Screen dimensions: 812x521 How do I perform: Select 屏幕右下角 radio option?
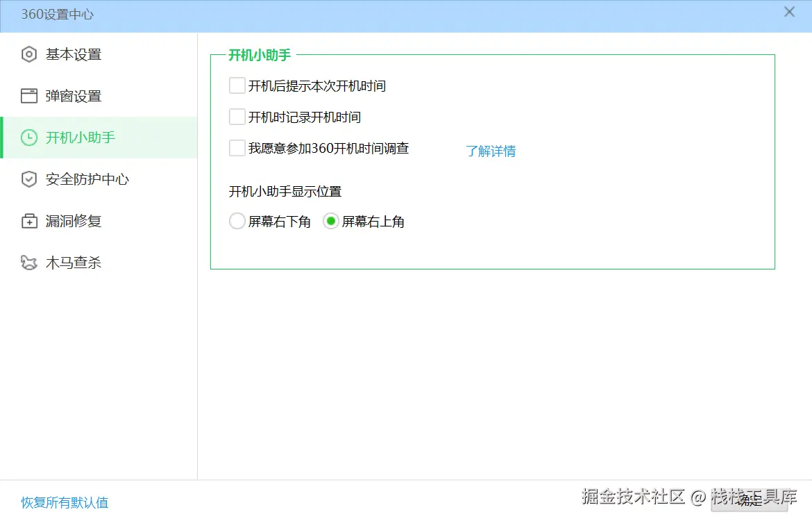click(237, 222)
